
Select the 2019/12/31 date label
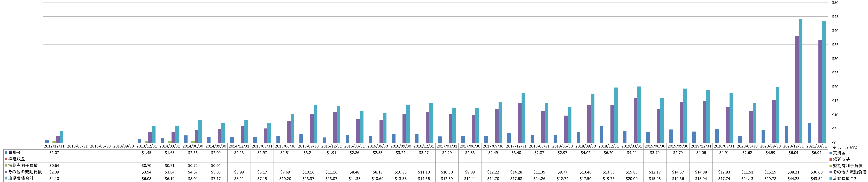tap(701, 146)
